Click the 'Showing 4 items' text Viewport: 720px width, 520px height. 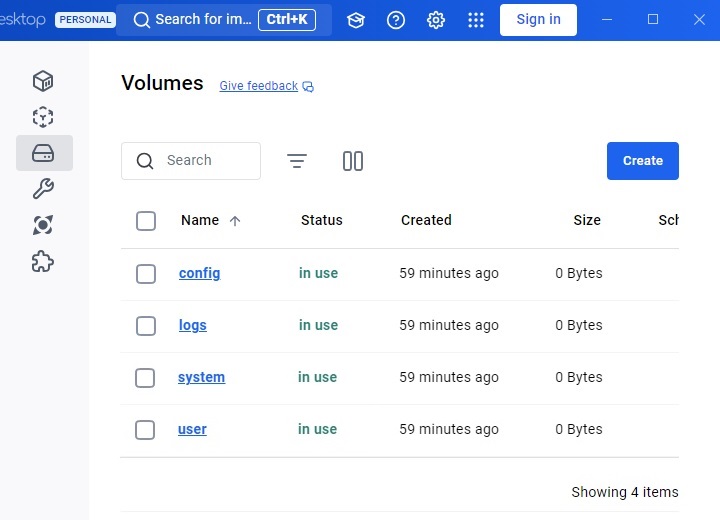pyautogui.click(x=624, y=492)
